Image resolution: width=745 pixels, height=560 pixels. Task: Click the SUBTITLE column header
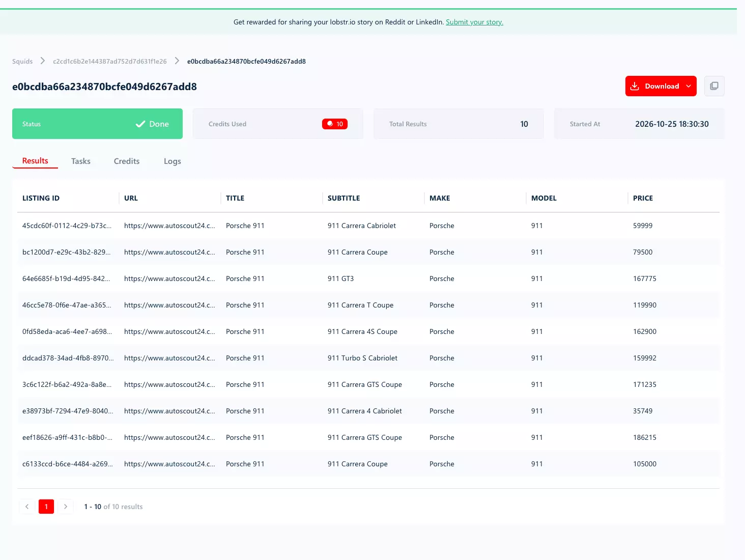click(343, 198)
